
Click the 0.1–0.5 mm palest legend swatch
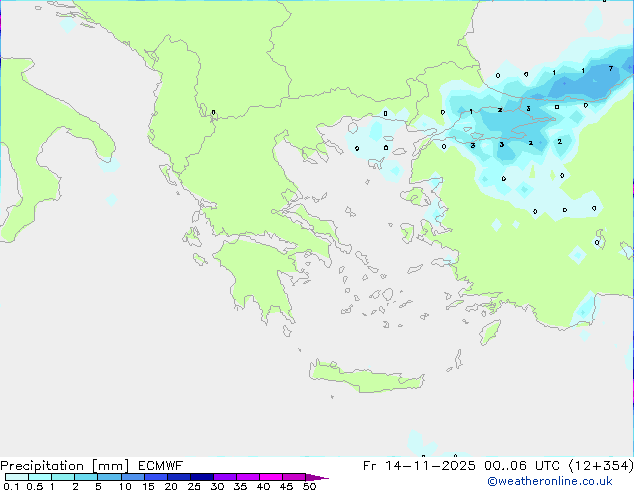pos(17,477)
